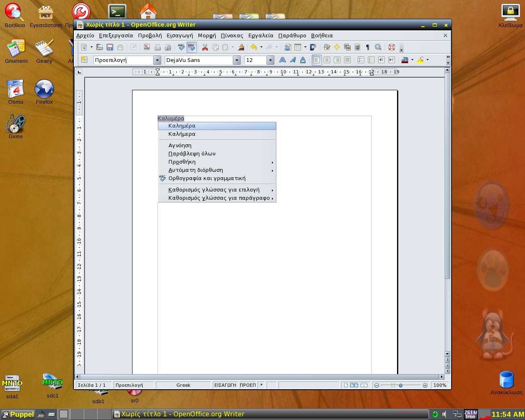Screen dimensions: 525x420
Task: Click the Zoom magnifier toolbar icon
Action: 378,47
